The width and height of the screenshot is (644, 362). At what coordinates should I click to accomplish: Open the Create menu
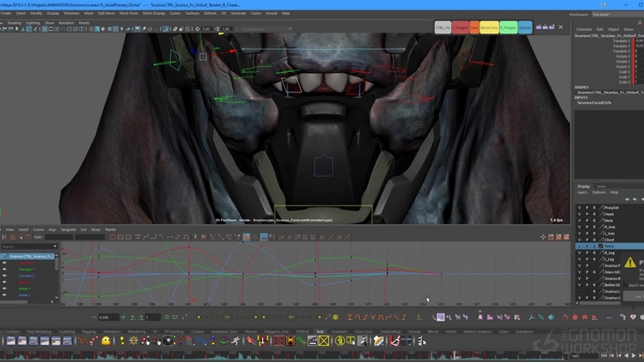(6, 13)
